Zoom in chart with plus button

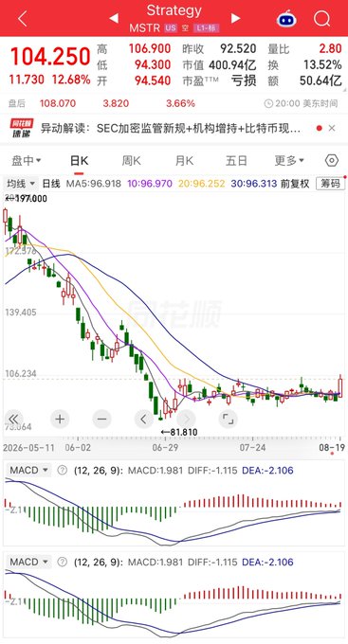coord(60,419)
